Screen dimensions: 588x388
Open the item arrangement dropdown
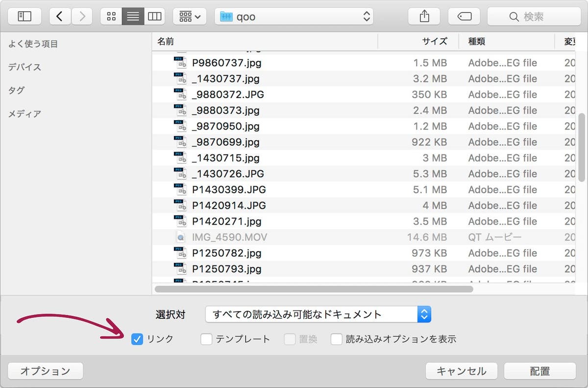pos(190,16)
